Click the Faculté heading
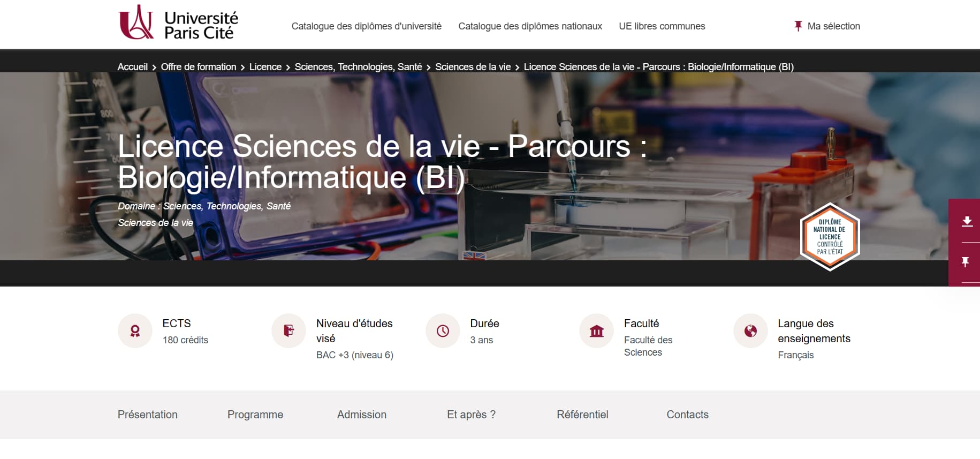 [x=642, y=323]
